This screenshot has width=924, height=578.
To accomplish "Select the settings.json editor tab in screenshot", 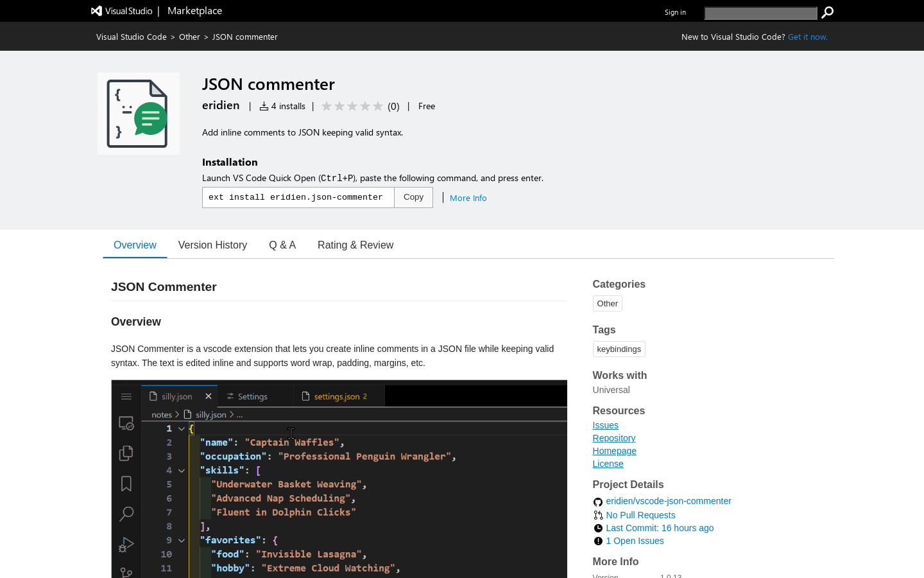I will pos(339,396).
